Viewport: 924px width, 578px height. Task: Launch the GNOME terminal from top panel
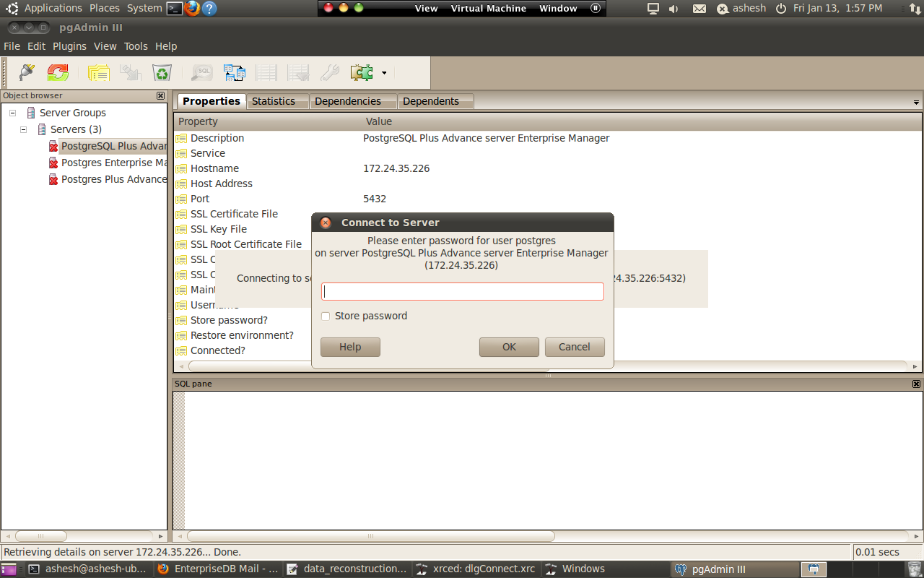[174, 9]
